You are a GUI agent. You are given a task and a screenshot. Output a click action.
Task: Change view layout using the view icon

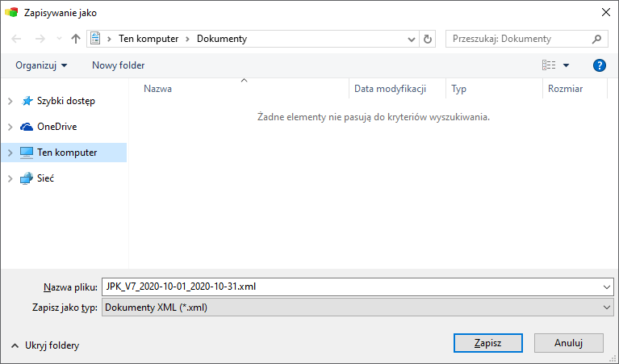click(549, 65)
